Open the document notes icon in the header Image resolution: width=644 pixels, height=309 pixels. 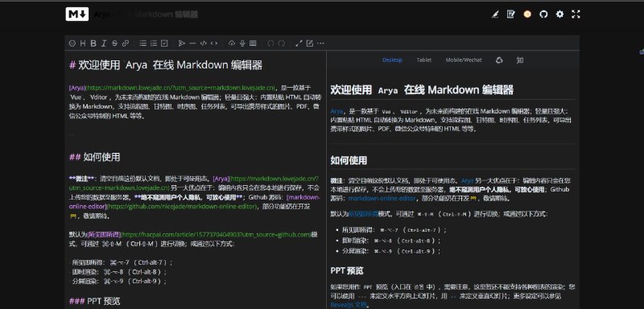pyautogui.click(x=511, y=14)
